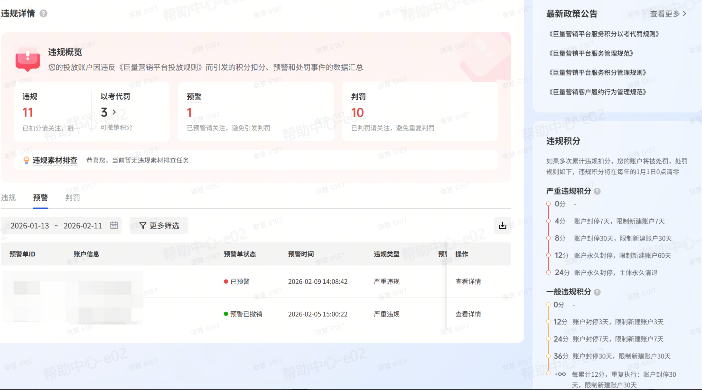Click the 一般违规积分 12分 封停3天 entry
This screenshot has height=390, width=702.
pyautogui.click(x=608, y=322)
